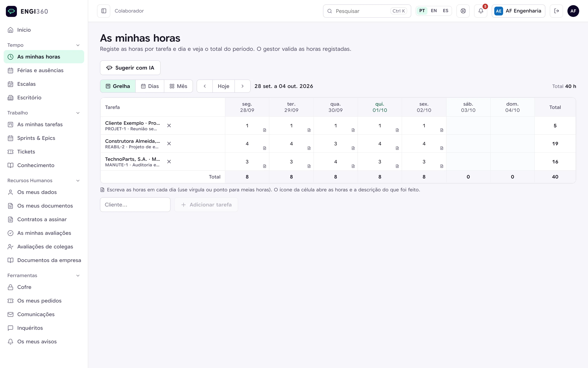The width and height of the screenshot is (588, 368).
Task: Switch to the Dias view
Action: (150, 86)
